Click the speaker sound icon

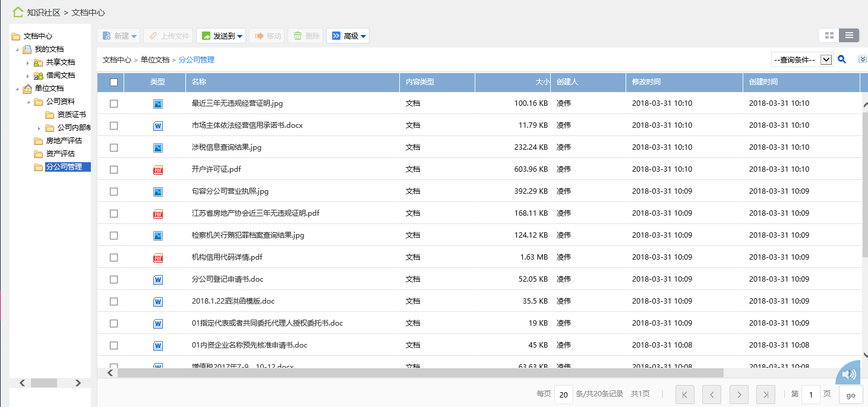click(x=849, y=374)
